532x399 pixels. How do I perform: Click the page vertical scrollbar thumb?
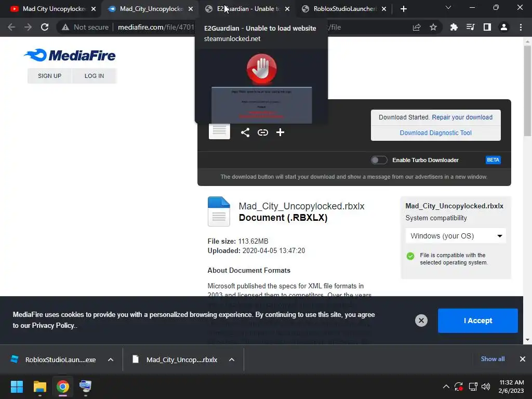tap(527, 91)
